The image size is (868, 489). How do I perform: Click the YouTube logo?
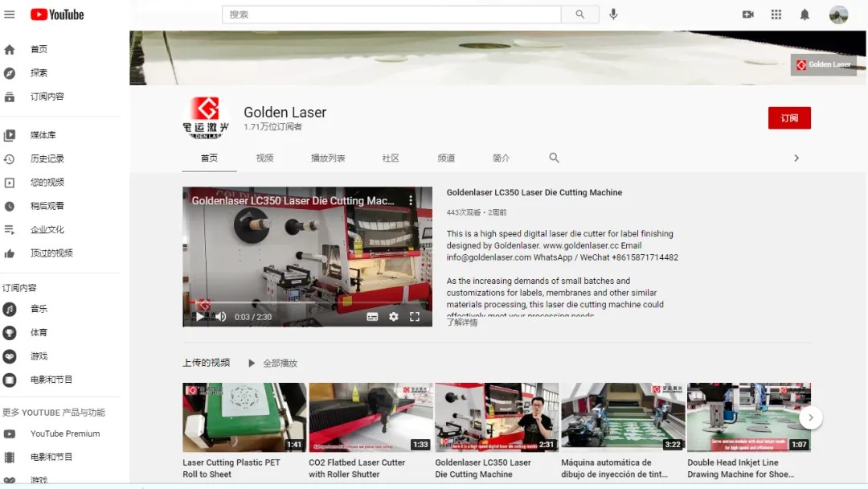tap(57, 14)
